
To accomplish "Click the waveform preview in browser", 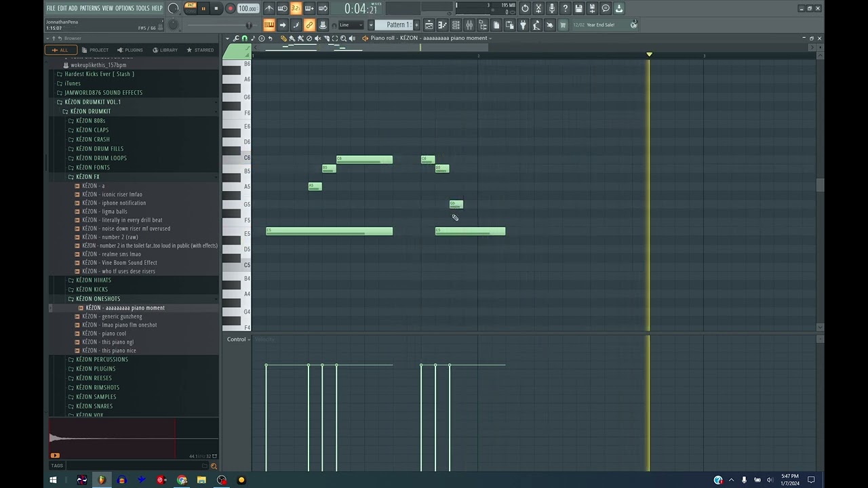I will 134,439.
